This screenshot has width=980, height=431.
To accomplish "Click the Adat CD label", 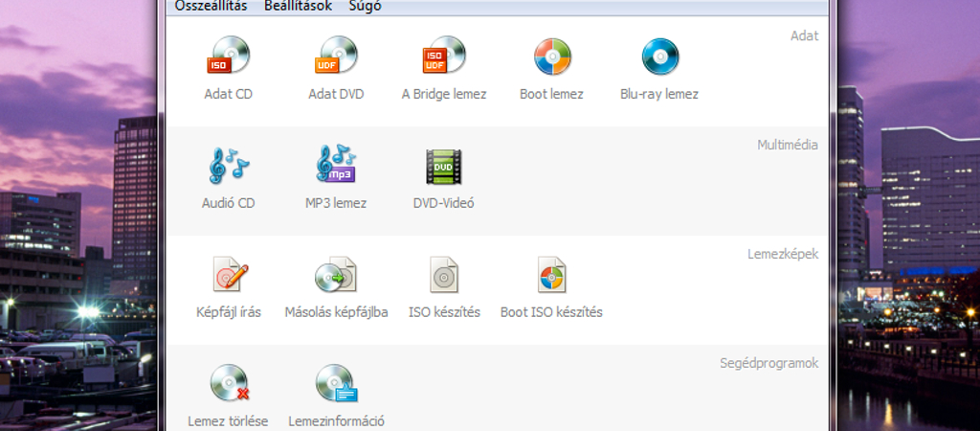I will click(228, 95).
